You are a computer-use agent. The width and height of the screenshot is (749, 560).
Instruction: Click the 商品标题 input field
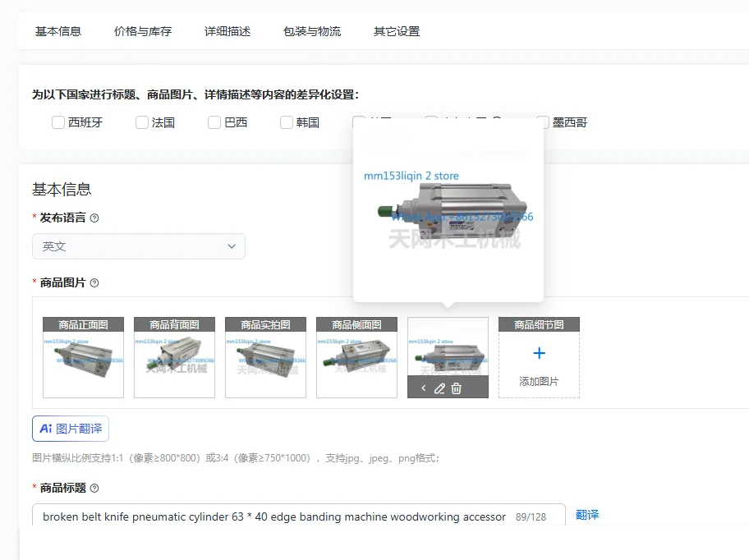pos(299,516)
